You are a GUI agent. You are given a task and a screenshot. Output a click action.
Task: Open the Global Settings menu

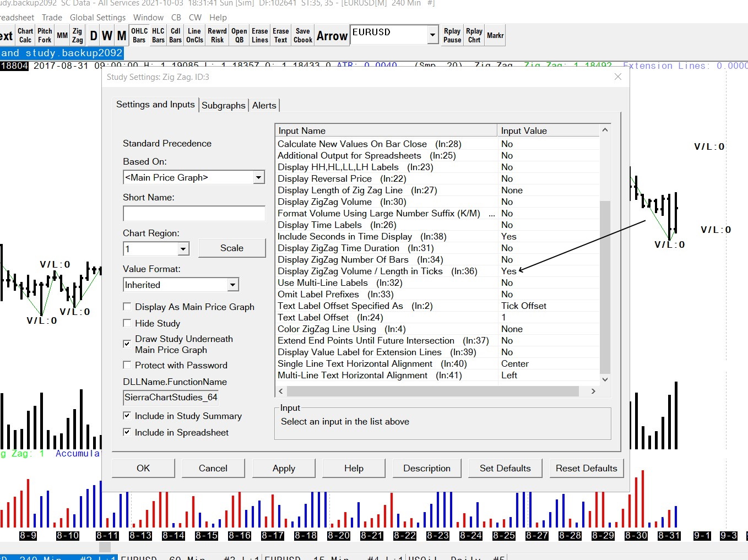[x=98, y=17]
